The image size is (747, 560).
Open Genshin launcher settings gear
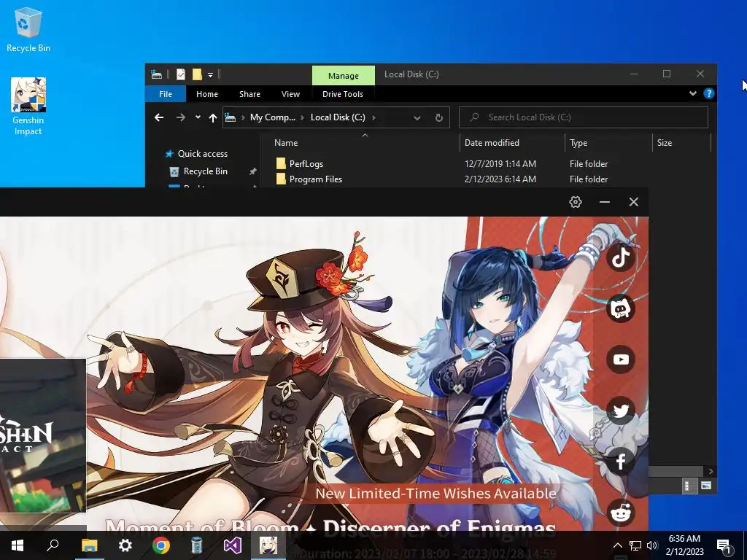(x=576, y=202)
